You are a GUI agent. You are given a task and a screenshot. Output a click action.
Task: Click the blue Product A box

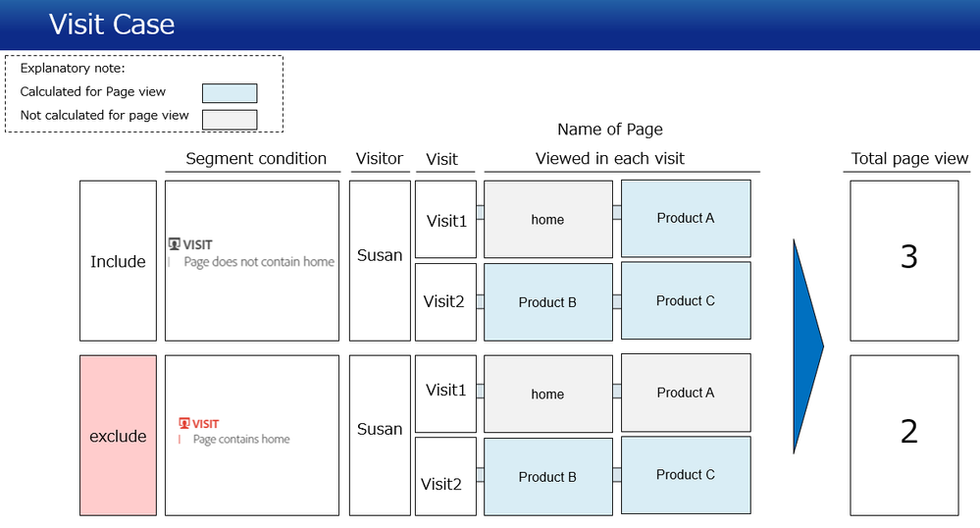click(x=686, y=218)
